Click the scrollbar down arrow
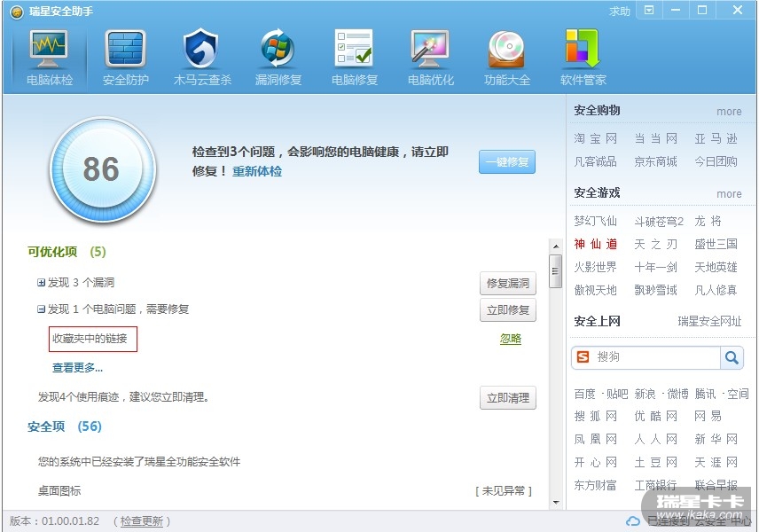Screen dimensions: 759x532 click(556, 503)
